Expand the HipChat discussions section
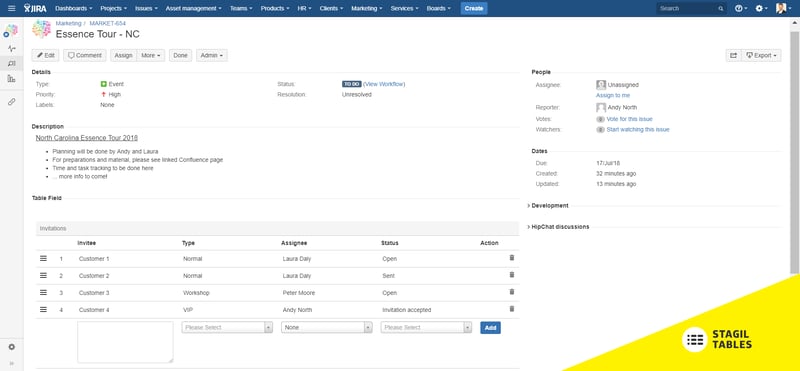This screenshot has height=371, width=800. 559,227
